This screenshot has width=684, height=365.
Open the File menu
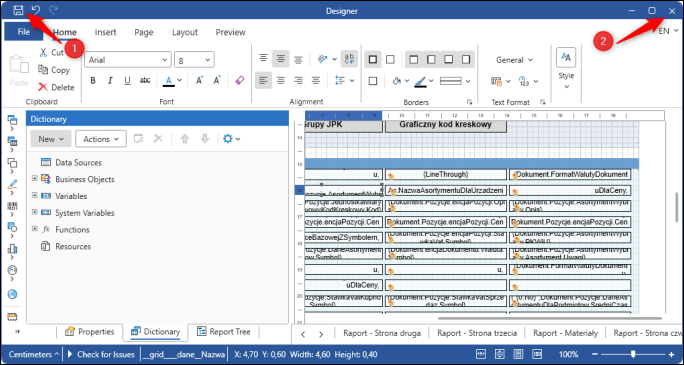coord(24,32)
